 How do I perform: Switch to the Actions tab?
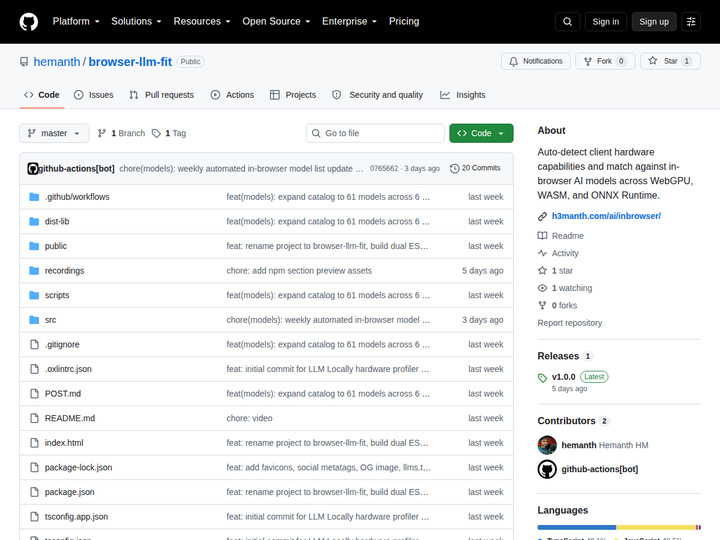pyautogui.click(x=232, y=95)
